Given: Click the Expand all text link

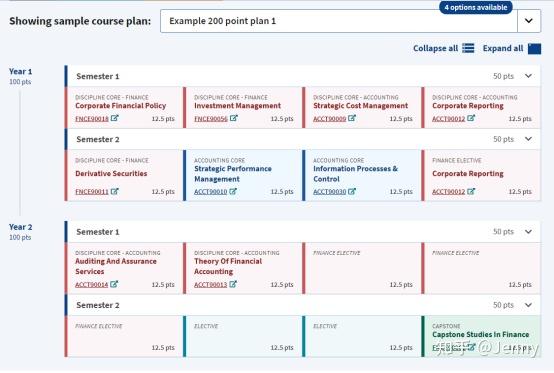Looking at the screenshot, I should point(503,48).
